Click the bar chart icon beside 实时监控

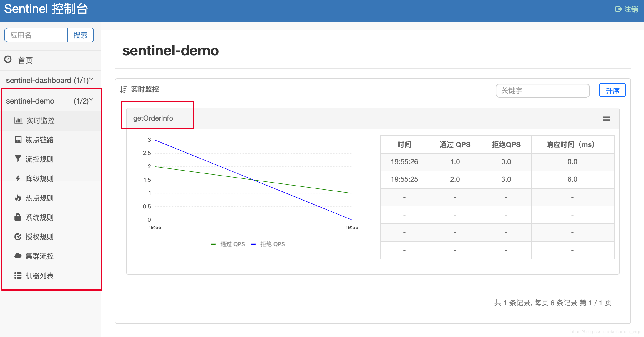click(18, 120)
